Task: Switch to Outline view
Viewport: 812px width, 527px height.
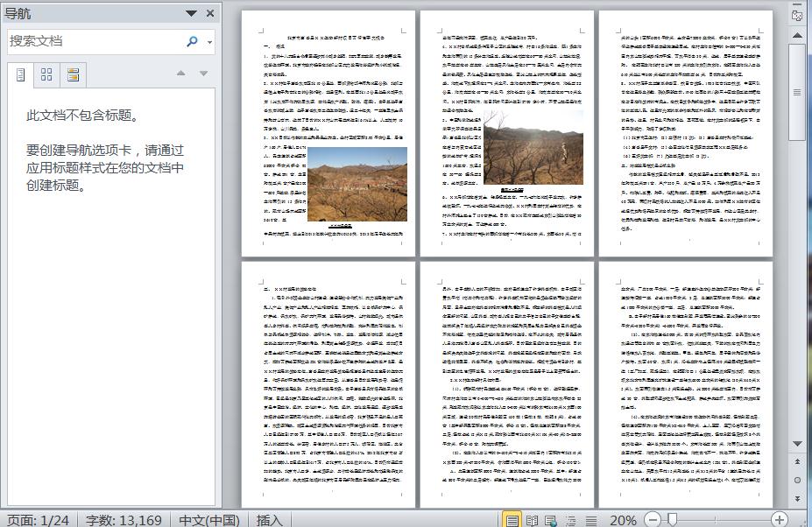Action: point(571,518)
